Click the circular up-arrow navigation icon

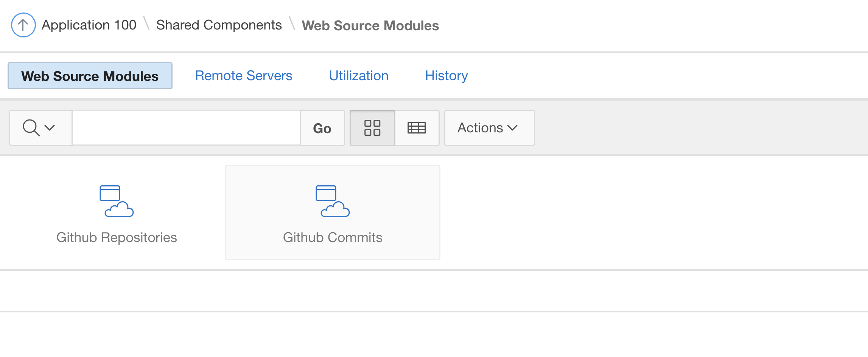pyautogui.click(x=23, y=25)
